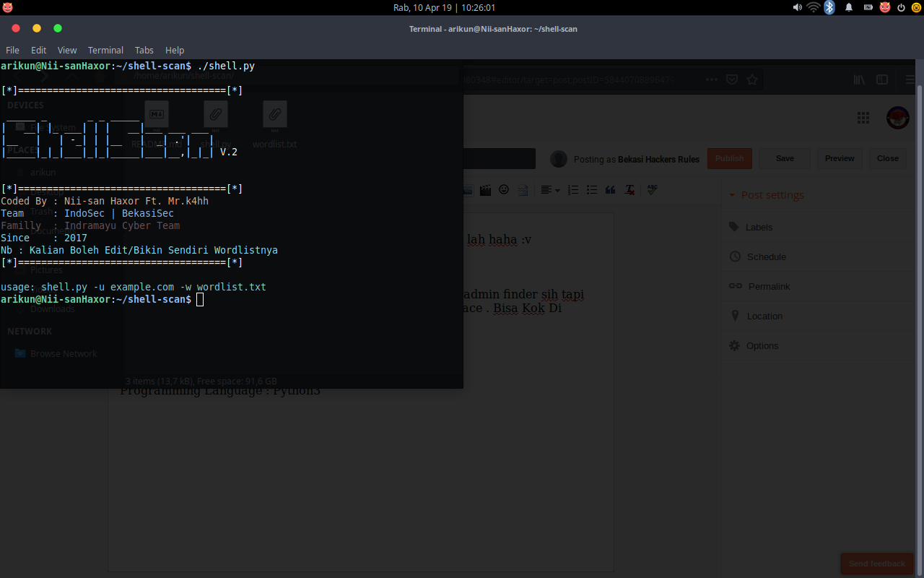The image size is (924, 578).
Task: Click the Save button in Blogger editor
Action: (x=785, y=158)
